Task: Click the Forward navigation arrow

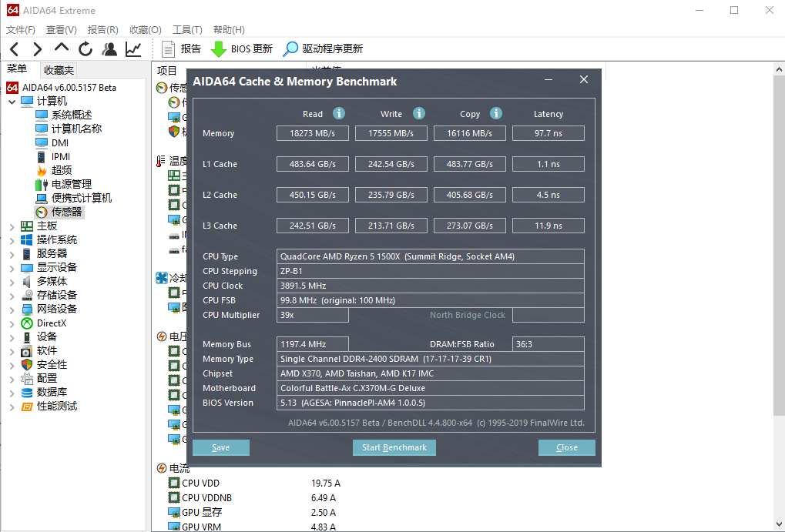Action: (x=38, y=49)
